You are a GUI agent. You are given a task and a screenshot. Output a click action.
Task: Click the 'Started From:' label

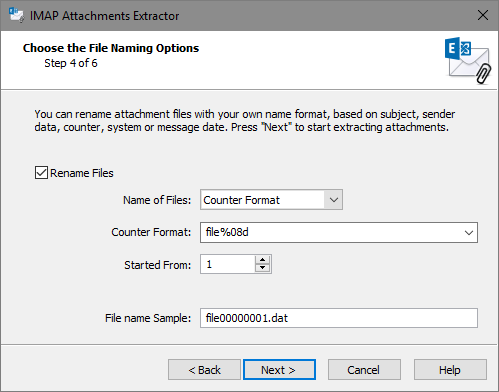coord(158,265)
